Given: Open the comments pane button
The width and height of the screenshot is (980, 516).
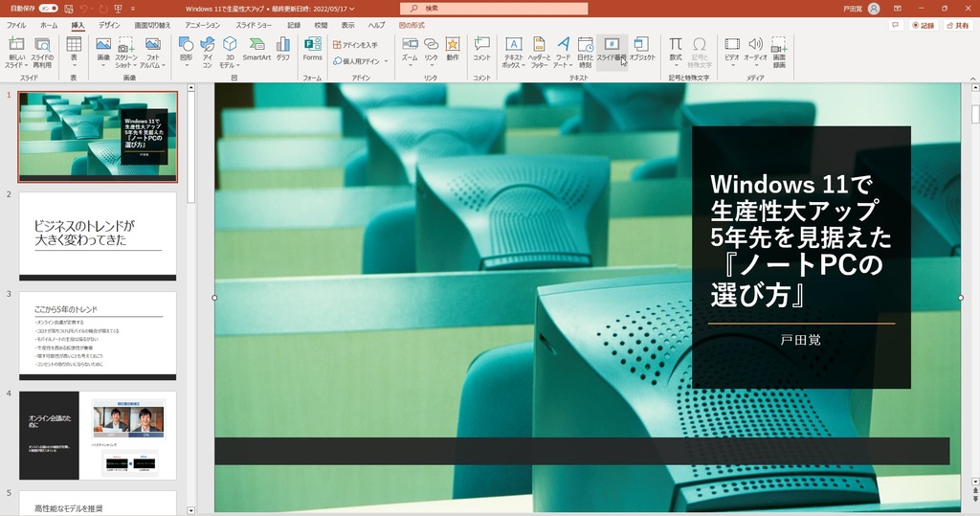Looking at the screenshot, I should click(896, 25).
